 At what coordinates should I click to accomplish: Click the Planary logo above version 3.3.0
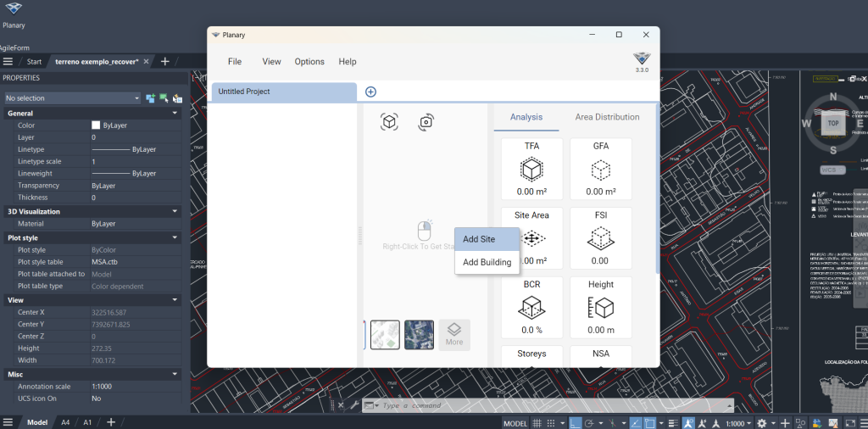click(x=642, y=58)
